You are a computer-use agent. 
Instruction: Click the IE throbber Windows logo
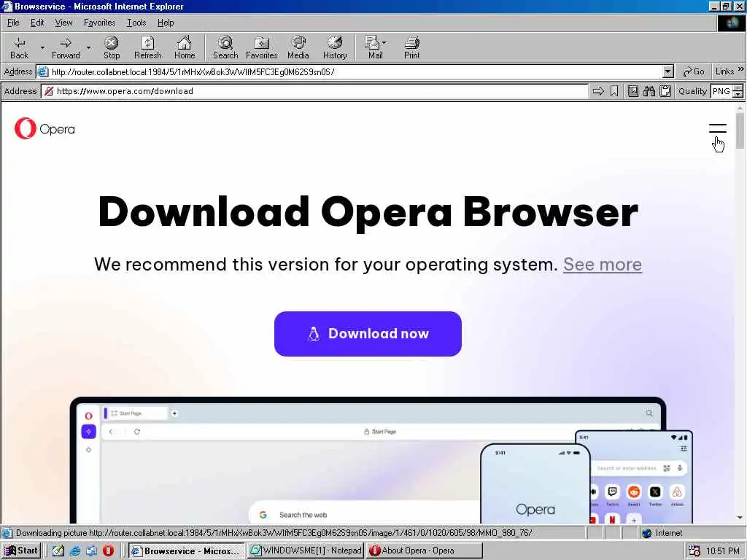coord(731,23)
